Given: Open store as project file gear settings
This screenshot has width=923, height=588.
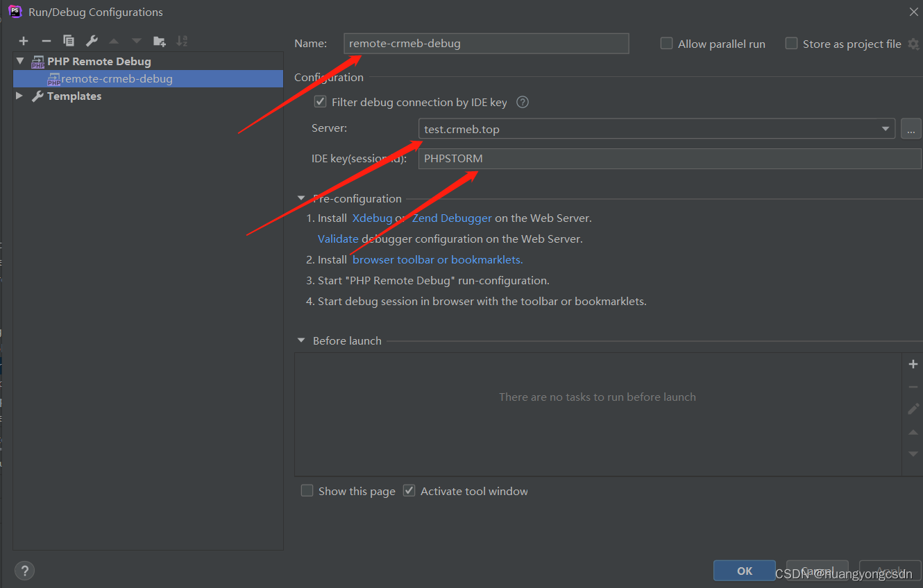Looking at the screenshot, I should click(x=913, y=44).
